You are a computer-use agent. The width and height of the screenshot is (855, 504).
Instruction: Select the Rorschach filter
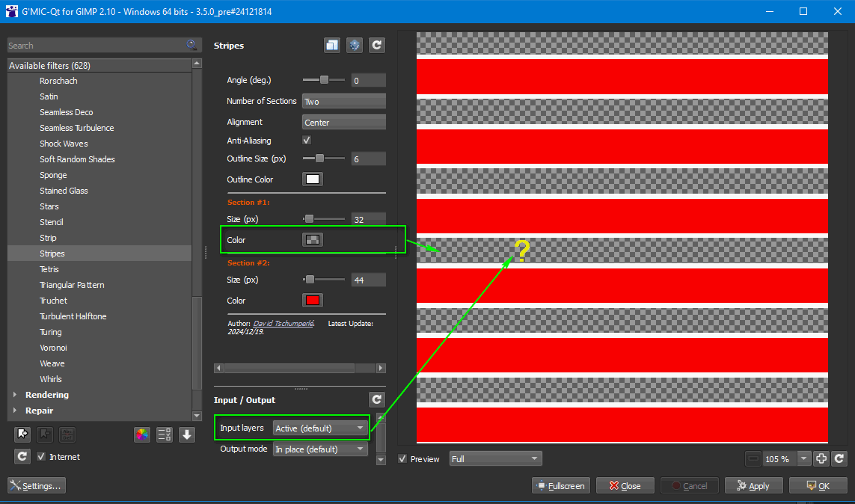tap(58, 81)
